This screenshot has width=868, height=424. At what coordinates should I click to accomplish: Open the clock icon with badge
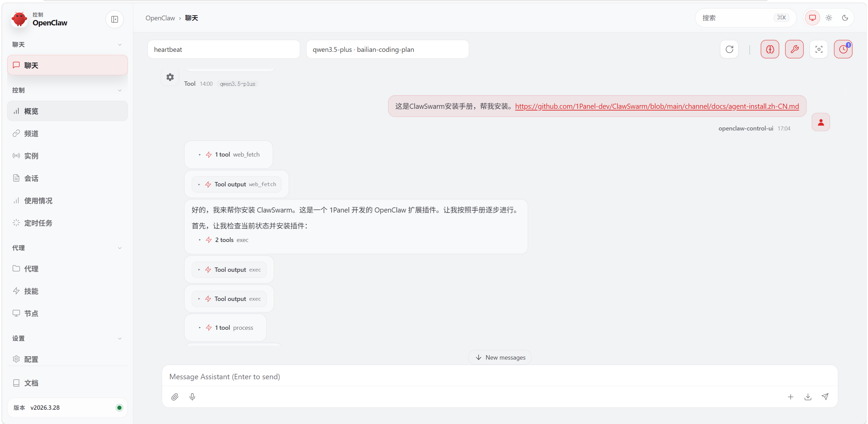click(843, 49)
